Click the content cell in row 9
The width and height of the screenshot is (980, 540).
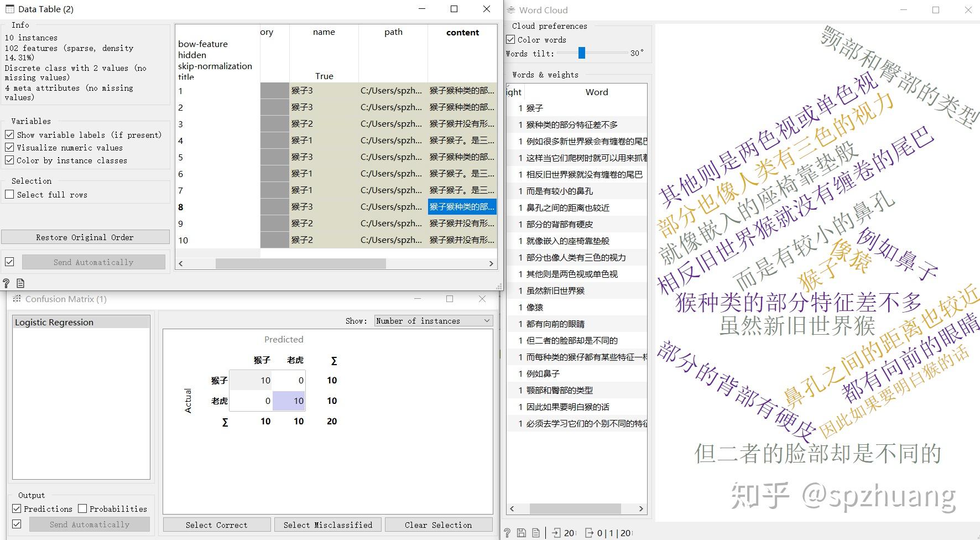pyautogui.click(x=462, y=224)
